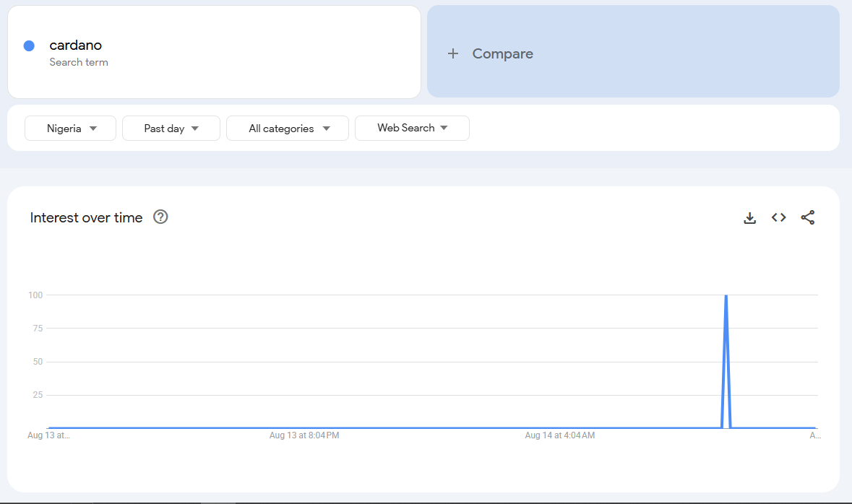The height and width of the screenshot is (504, 852).
Task: Open help for Interest over time
Action: [x=160, y=217]
